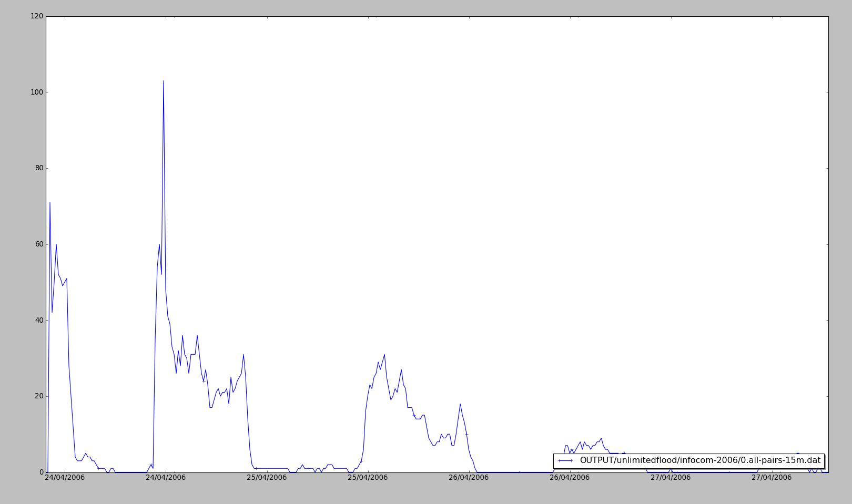Screen dimensions: 852x504
Task: Select the second 25/04/2006 x-axis label
Action: coord(368,478)
